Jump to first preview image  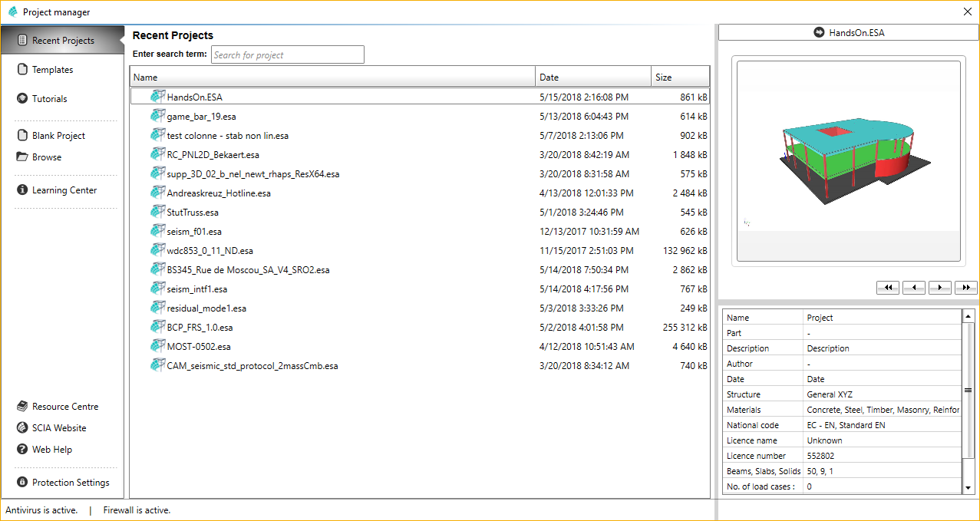point(887,287)
